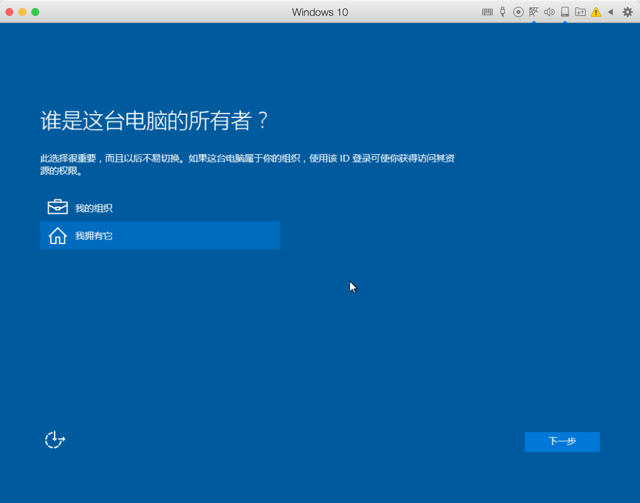
Task: Click the 下一步 button
Action: (x=562, y=441)
